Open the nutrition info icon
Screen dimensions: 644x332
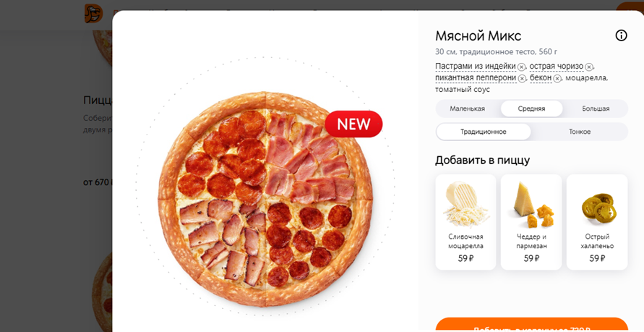(621, 35)
